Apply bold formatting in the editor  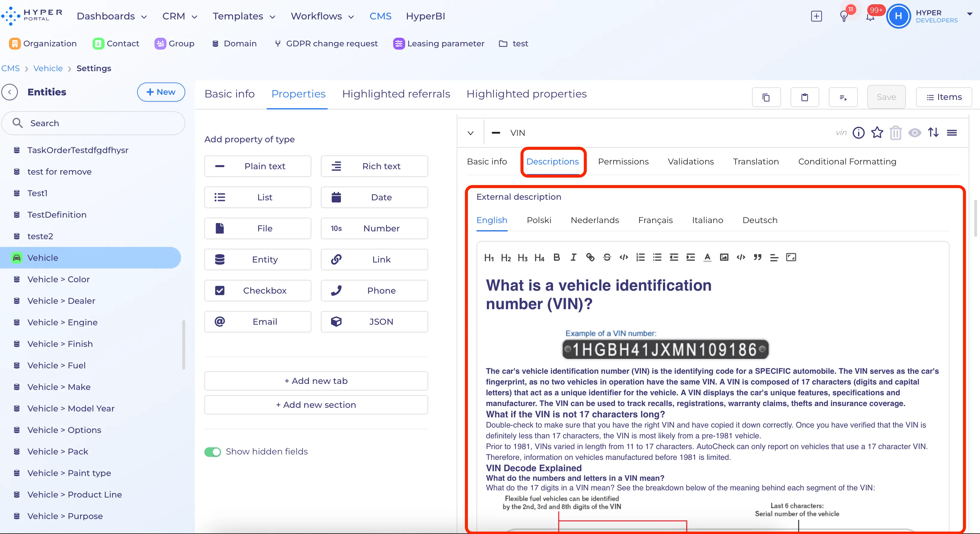pyautogui.click(x=556, y=257)
